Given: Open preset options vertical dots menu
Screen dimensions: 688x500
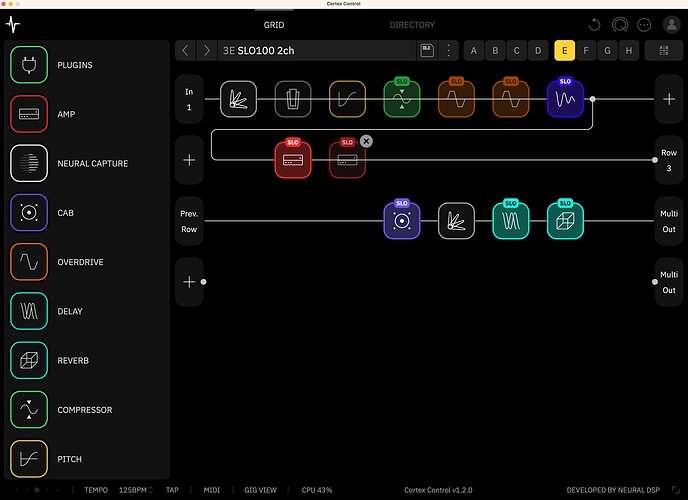Looking at the screenshot, I should tap(448, 50).
